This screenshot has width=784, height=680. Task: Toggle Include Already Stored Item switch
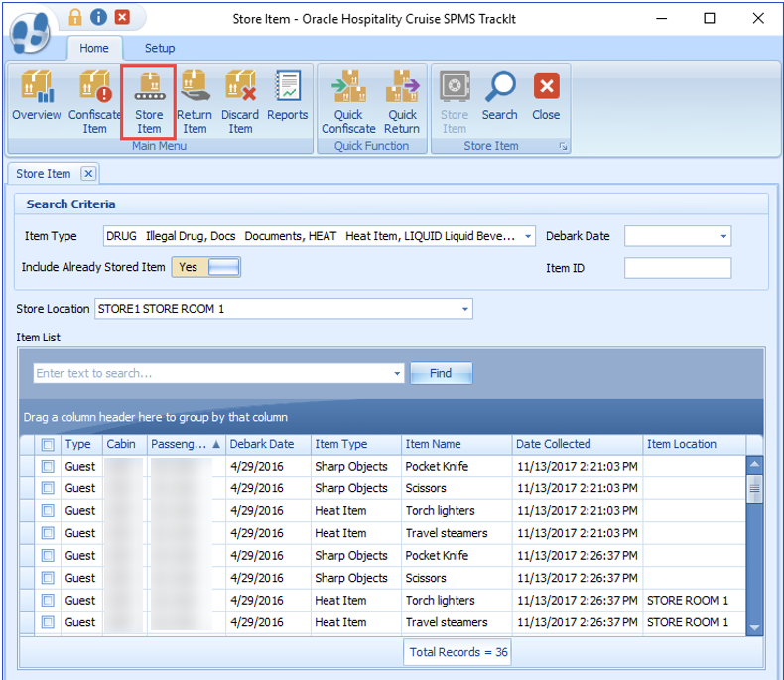206,267
